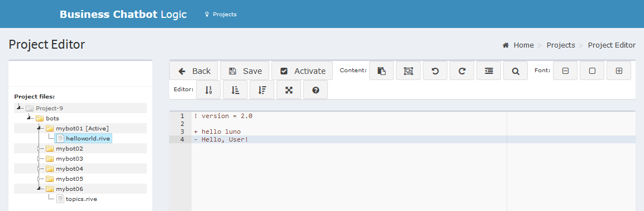This screenshot has height=211, width=644.
Task: Open the editor help icon
Action: (316, 90)
